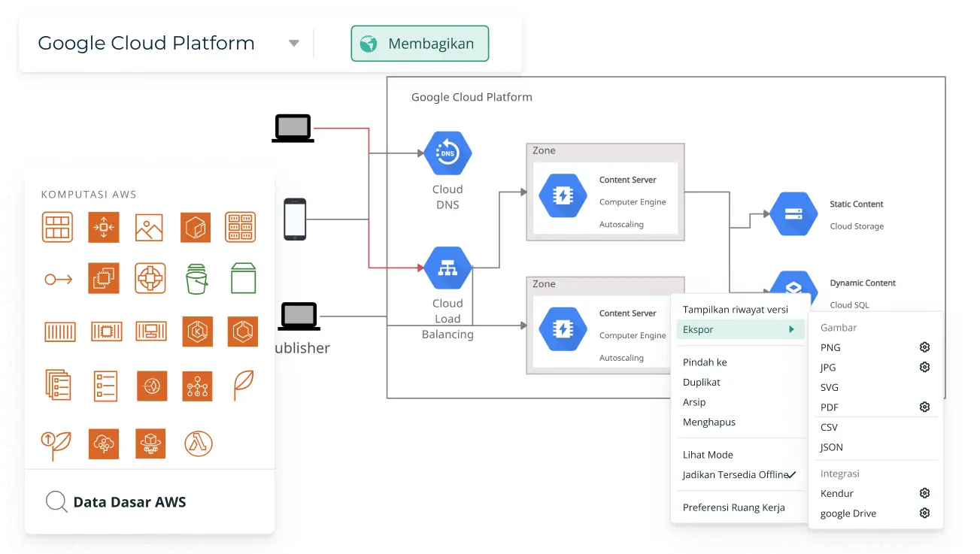Viewport: 980px width, 554px height.
Task: Open settings gear next to Kendur
Action: coord(925,493)
